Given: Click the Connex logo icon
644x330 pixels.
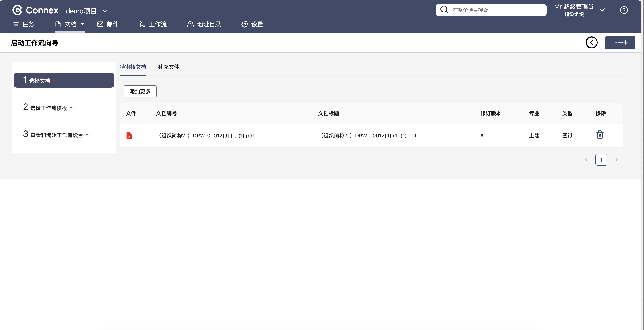Looking at the screenshot, I should click(x=17, y=10).
